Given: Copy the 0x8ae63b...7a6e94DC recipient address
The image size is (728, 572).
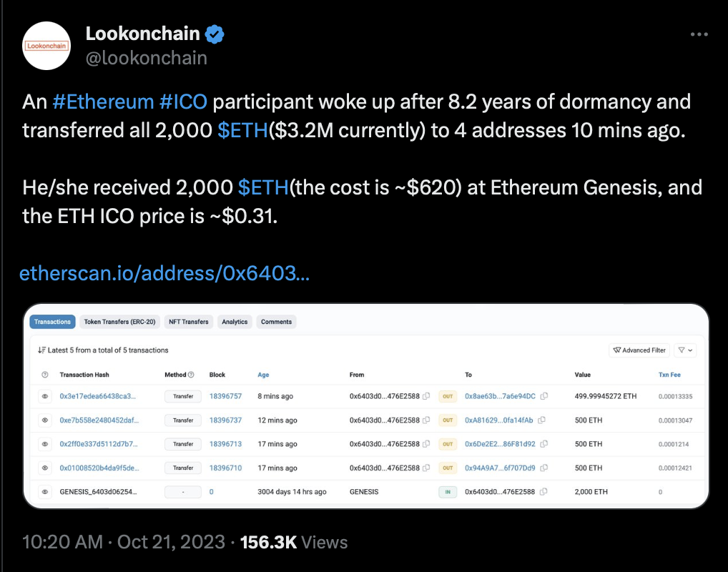Looking at the screenshot, I should (x=544, y=396).
